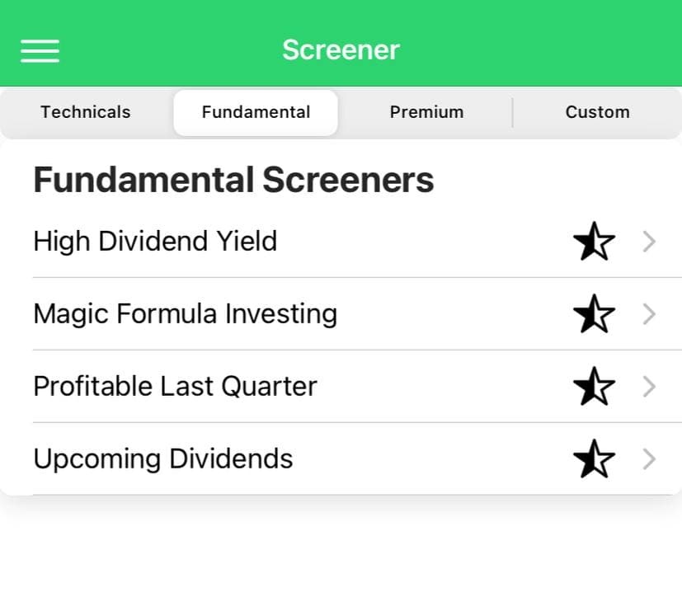The height and width of the screenshot is (616, 682).
Task: Toggle favorite status for Profitable Last Quarter
Action: (594, 385)
